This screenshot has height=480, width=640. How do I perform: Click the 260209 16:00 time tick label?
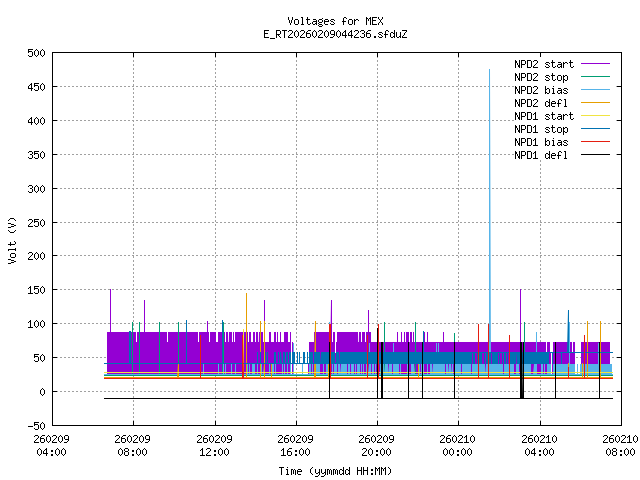(x=295, y=444)
